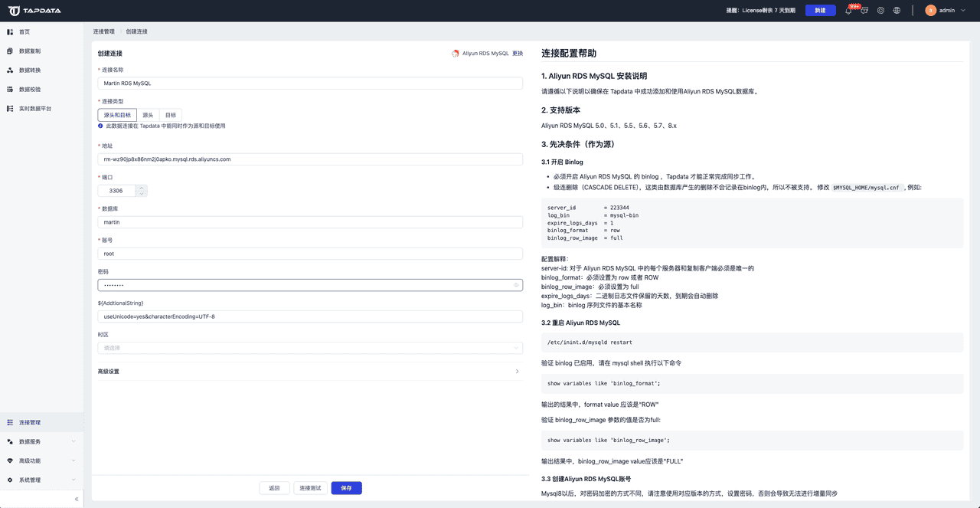
Task: Collapse the sidebar with the « icon
Action: pos(76,498)
